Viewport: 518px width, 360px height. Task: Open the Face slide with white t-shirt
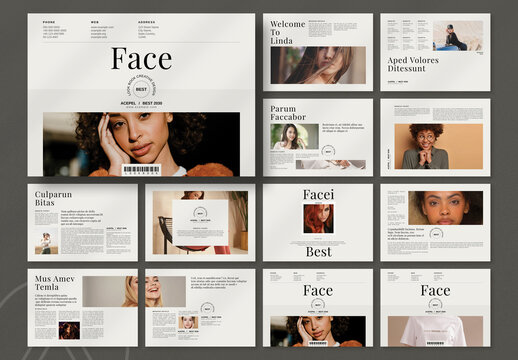pyautogui.click(x=435, y=308)
